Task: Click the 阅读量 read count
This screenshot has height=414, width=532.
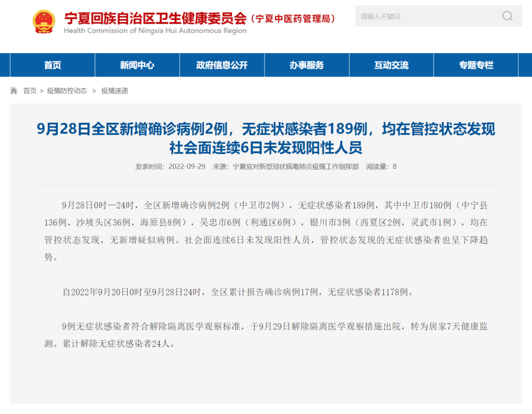Action: 381,166
